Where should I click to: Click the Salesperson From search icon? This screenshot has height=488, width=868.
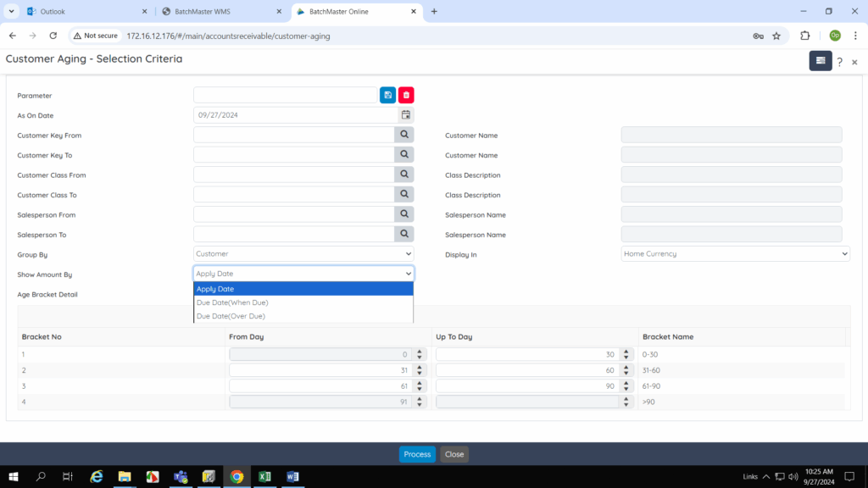pyautogui.click(x=404, y=214)
